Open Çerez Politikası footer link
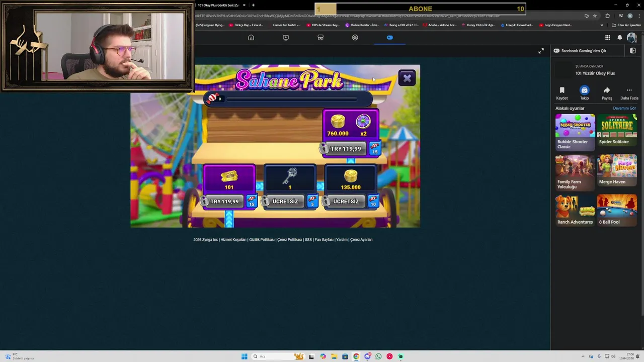 point(289,240)
